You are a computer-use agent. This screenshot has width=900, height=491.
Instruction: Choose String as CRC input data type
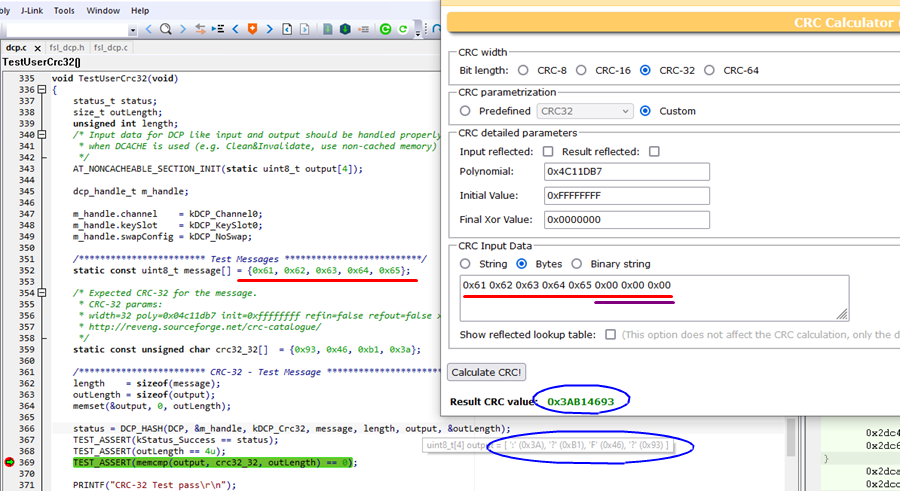pyautogui.click(x=465, y=264)
